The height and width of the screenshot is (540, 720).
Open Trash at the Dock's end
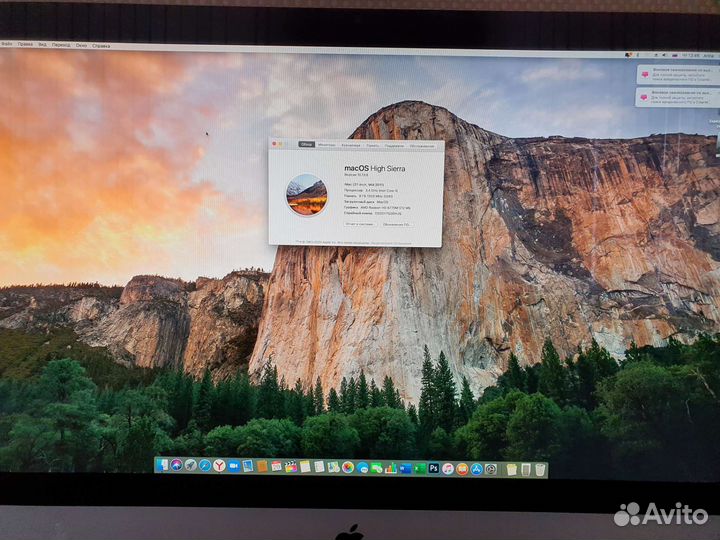(540, 469)
